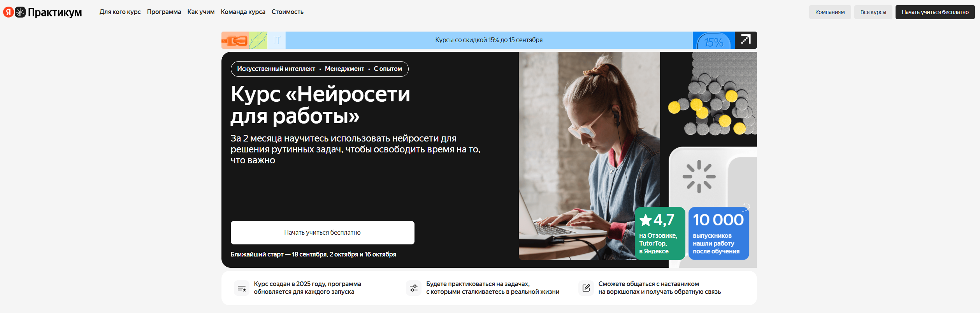Click the 15% discount badge icon
This screenshot has width=980, height=313.
(713, 41)
